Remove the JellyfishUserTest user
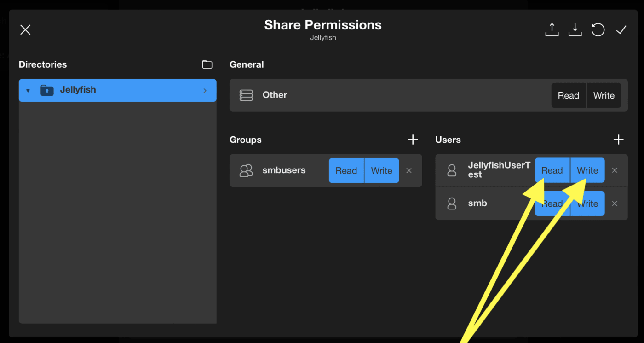This screenshot has height=343, width=644. coord(615,170)
